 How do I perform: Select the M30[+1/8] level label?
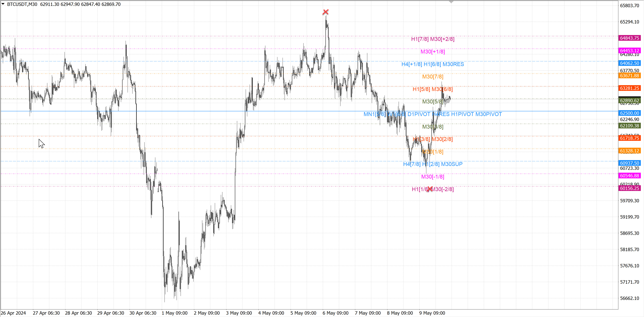[433, 52]
